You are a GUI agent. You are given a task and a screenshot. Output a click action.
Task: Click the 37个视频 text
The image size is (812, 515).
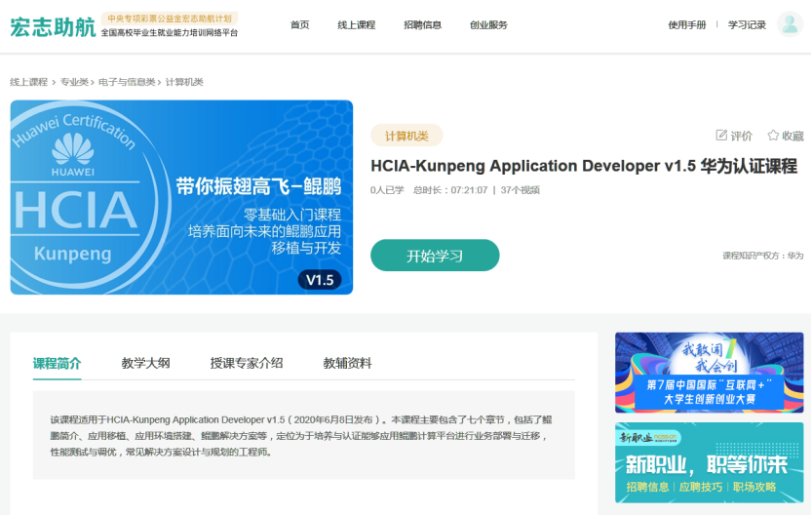[520, 190]
